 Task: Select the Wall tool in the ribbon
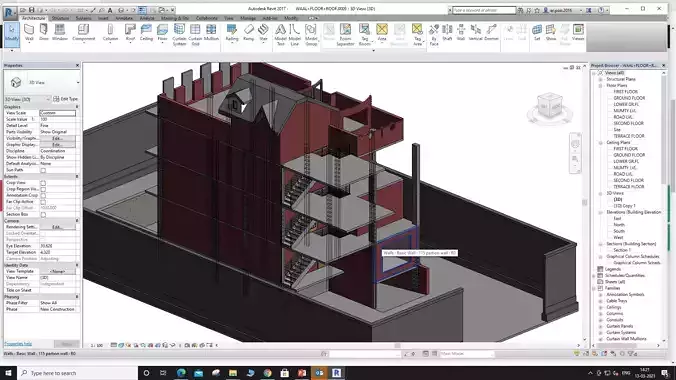coord(29,32)
